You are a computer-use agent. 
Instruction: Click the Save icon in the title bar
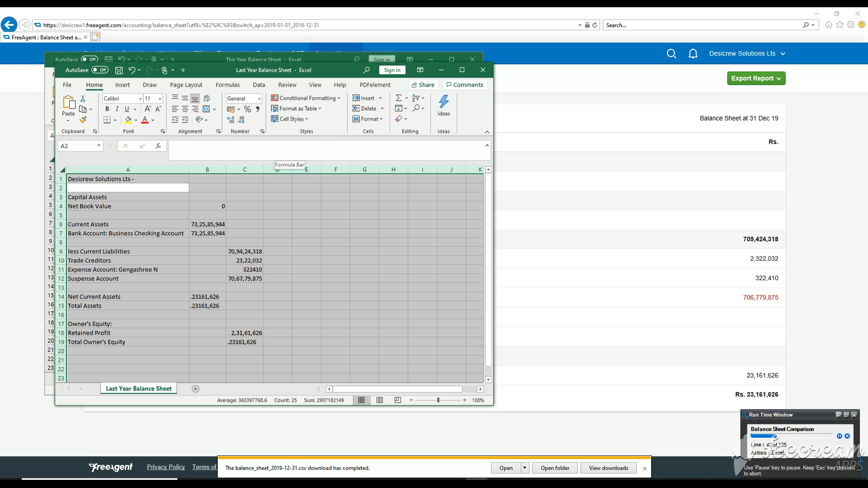[119, 70]
